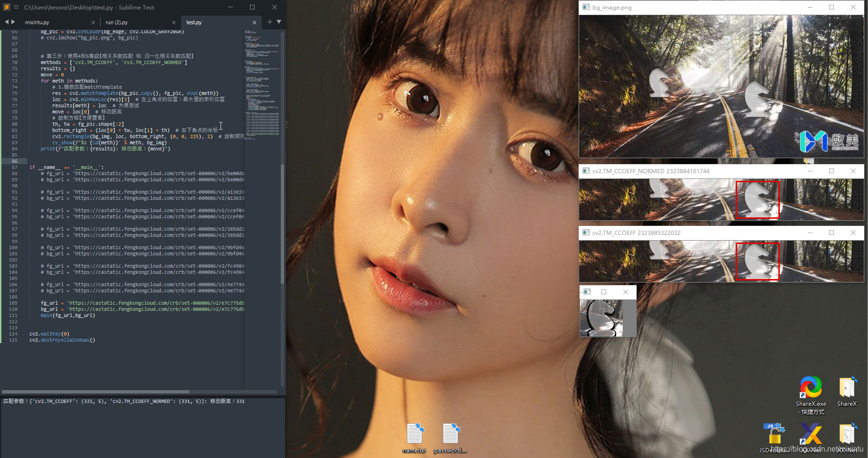868x458 pixels.
Task: Select the ShareX.exe shortcut icon
Action: click(x=811, y=395)
